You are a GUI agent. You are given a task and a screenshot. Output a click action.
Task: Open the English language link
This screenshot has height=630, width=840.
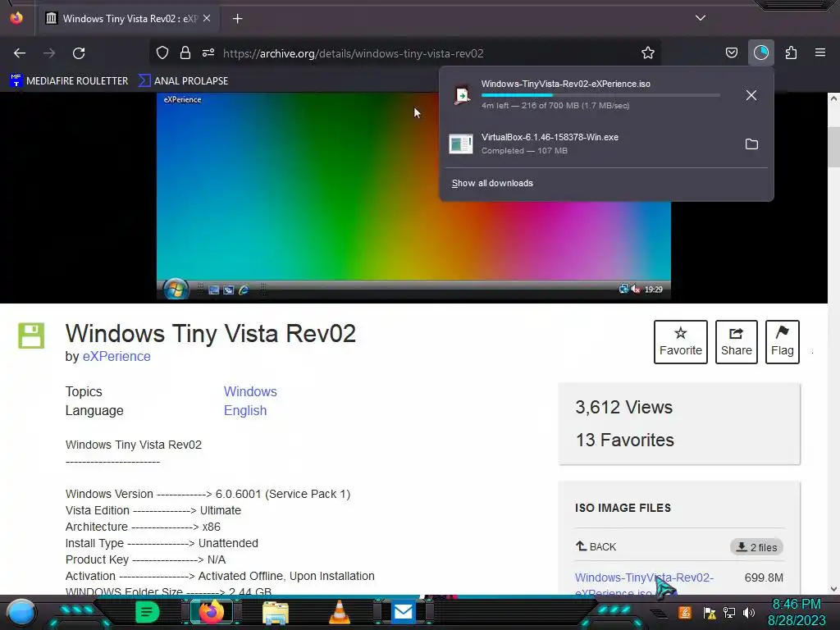(244, 410)
